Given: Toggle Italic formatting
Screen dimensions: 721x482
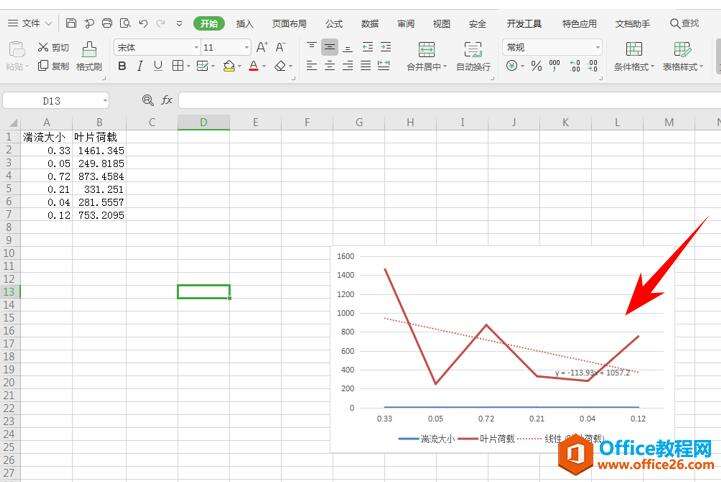Looking at the screenshot, I should [140, 66].
